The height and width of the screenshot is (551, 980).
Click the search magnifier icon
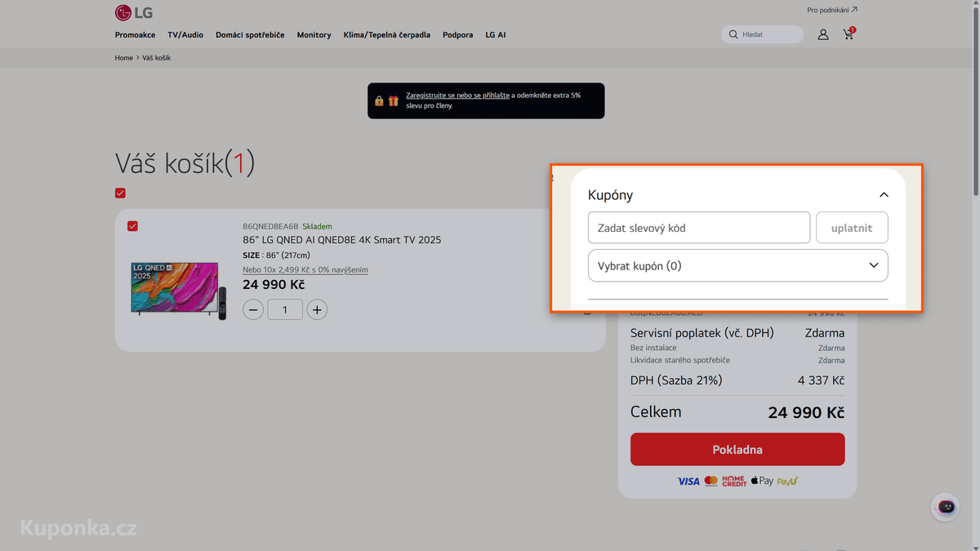tap(733, 34)
